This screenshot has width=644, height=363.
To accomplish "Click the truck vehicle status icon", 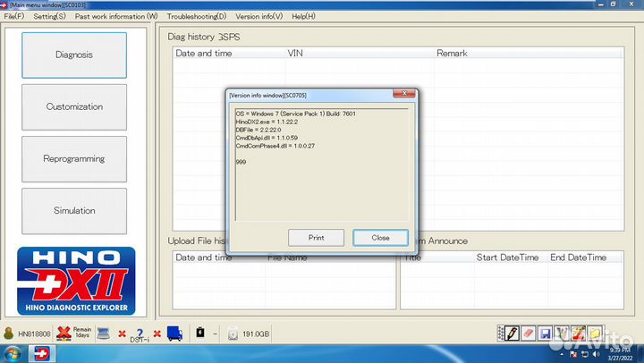I will point(174,333).
